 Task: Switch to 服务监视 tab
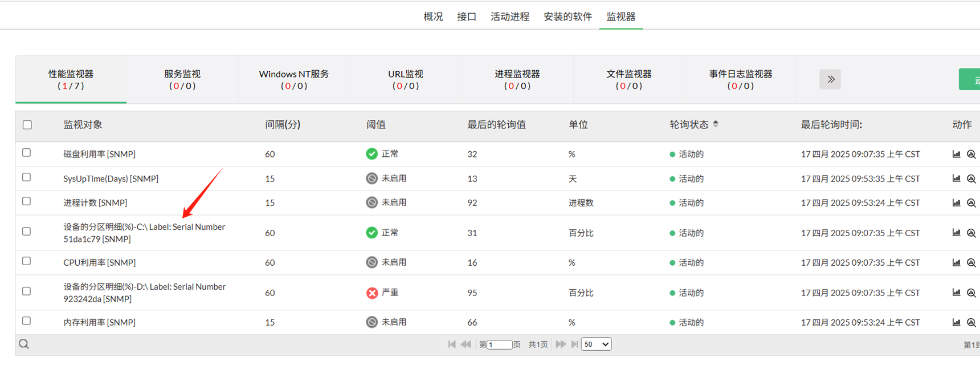point(182,79)
